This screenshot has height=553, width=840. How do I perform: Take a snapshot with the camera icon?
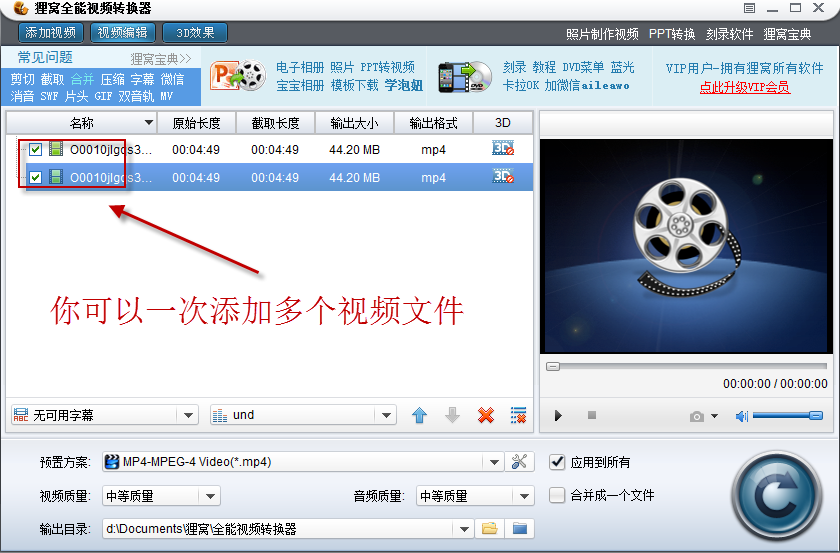pos(696,416)
